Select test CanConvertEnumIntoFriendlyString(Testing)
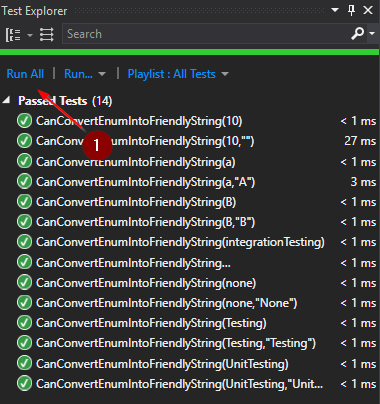The height and width of the screenshot is (404, 380). coord(151,323)
